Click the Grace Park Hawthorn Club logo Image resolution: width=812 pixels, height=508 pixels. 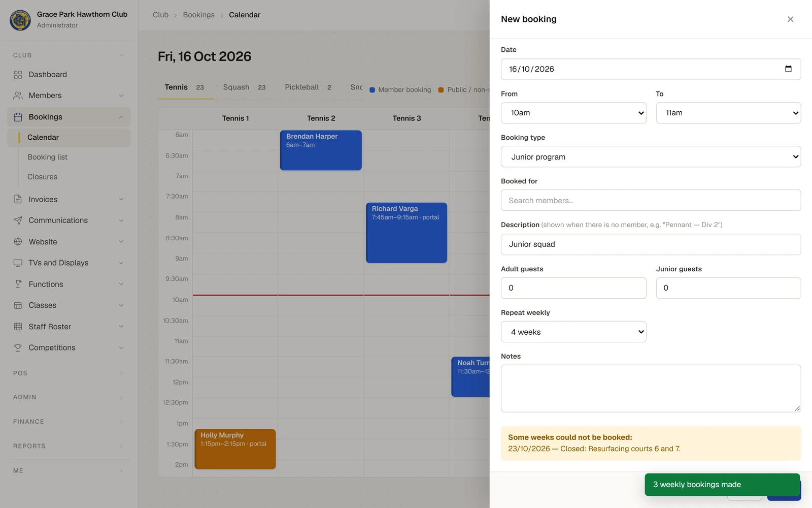coord(20,20)
